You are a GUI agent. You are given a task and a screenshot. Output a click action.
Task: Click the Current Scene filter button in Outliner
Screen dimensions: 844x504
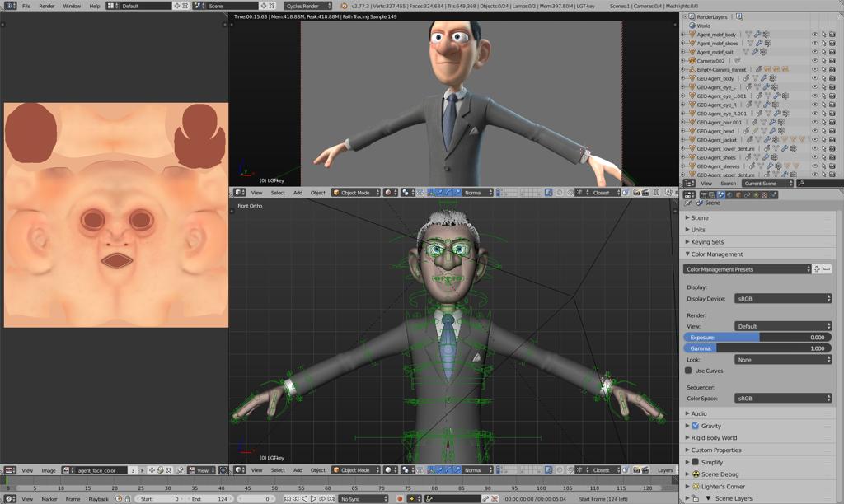(x=762, y=183)
